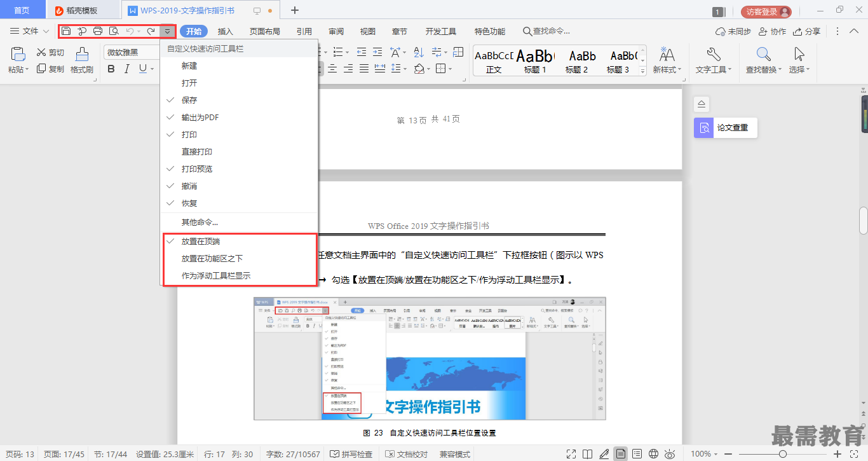Switch to web layout globe icon
Viewport: 868px width, 461px height.
[x=654, y=454]
